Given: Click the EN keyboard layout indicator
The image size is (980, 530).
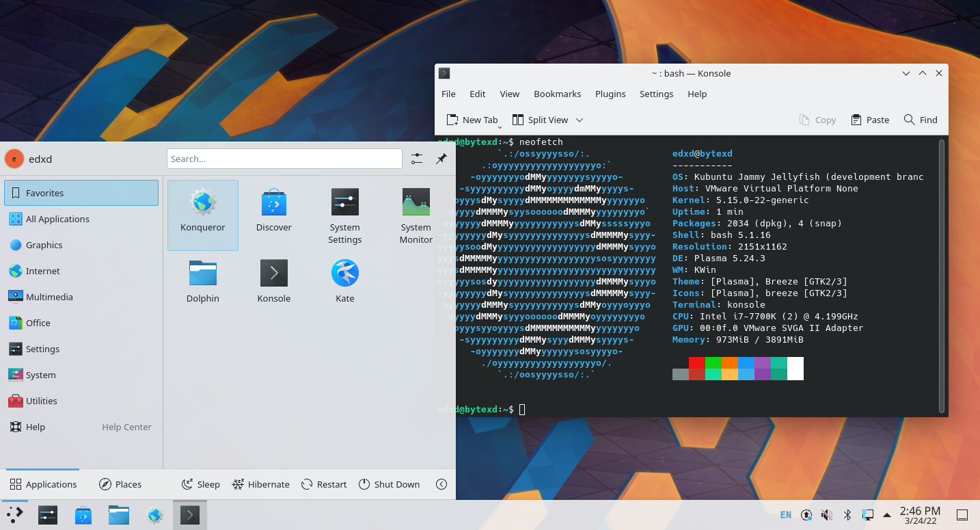Looking at the screenshot, I should click(786, 515).
